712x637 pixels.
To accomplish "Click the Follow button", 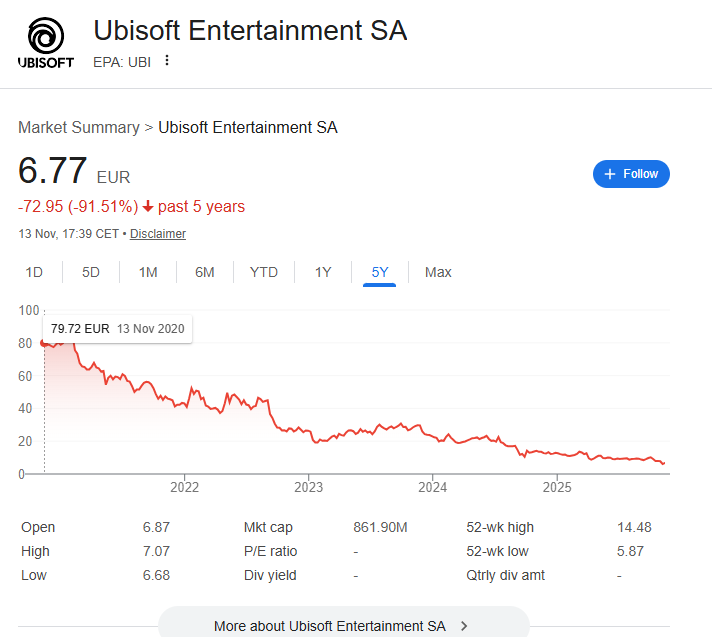I will 631,174.
